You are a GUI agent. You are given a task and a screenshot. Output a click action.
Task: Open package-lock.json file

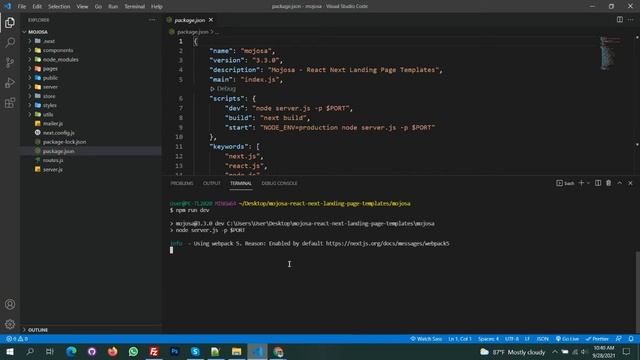point(64,142)
